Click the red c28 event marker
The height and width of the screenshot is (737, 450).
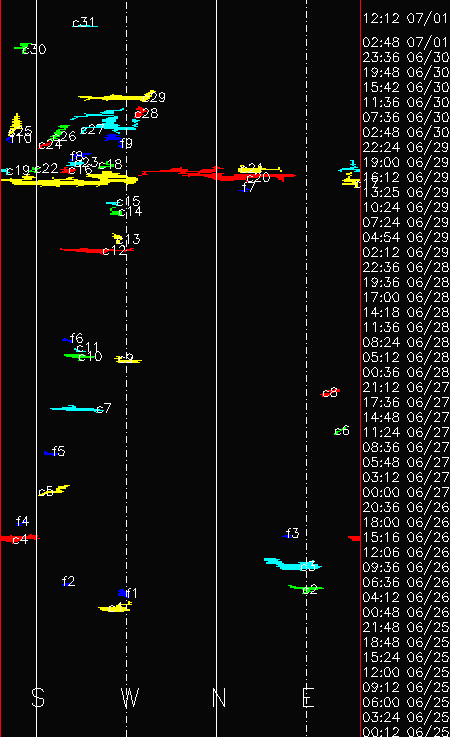click(x=140, y=112)
